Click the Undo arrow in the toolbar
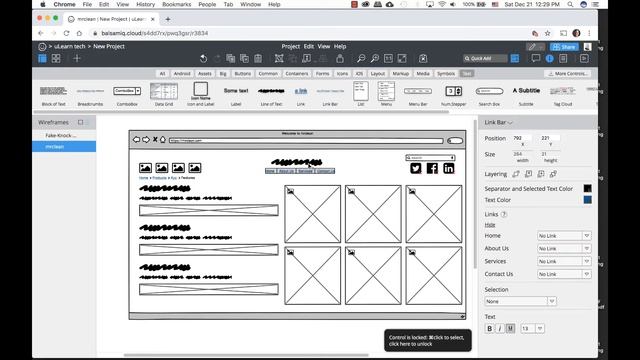The image size is (640, 360). (203, 58)
